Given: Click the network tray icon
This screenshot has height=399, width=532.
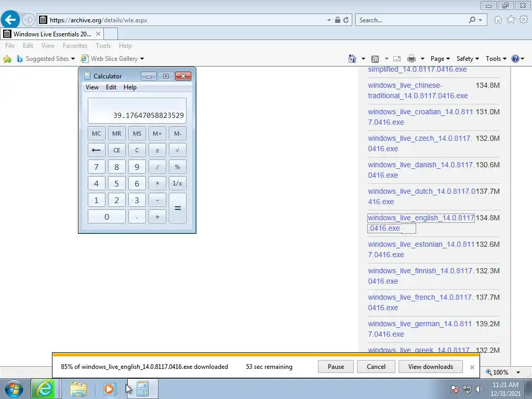Looking at the screenshot, I should tap(467, 389).
